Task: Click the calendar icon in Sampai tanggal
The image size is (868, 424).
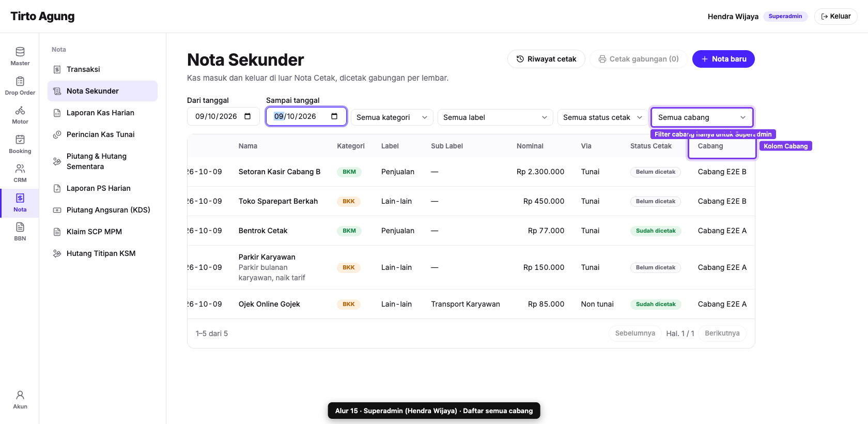Action: (334, 116)
